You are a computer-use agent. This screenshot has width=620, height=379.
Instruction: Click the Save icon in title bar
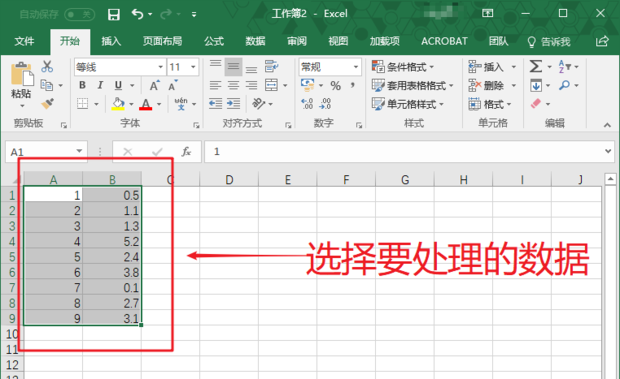click(x=114, y=15)
